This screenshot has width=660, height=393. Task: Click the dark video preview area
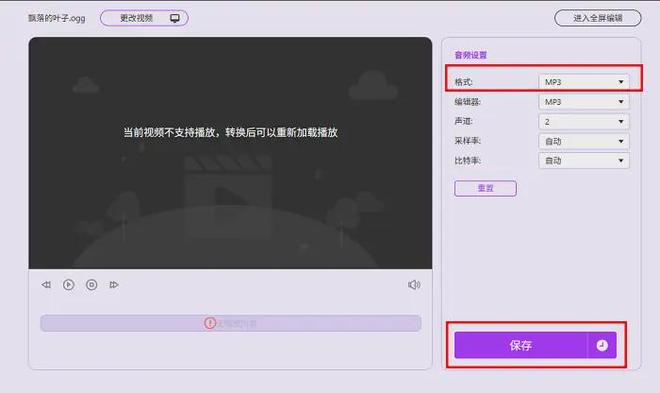coord(230,153)
